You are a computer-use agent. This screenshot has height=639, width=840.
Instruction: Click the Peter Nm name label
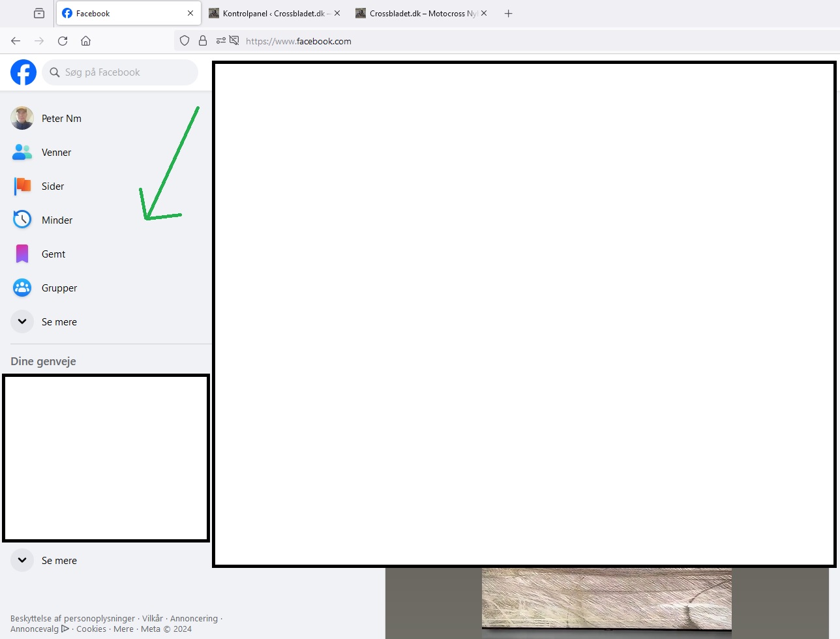click(x=61, y=119)
